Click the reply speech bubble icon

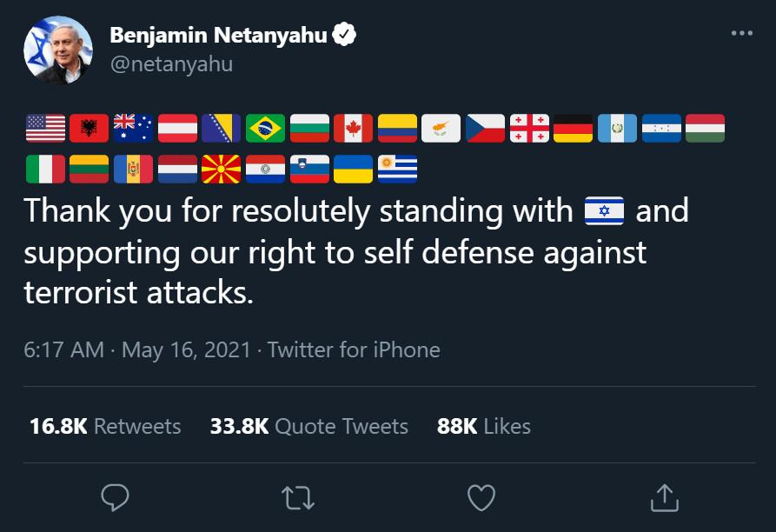pyautogui.click(x=116, y=496)
